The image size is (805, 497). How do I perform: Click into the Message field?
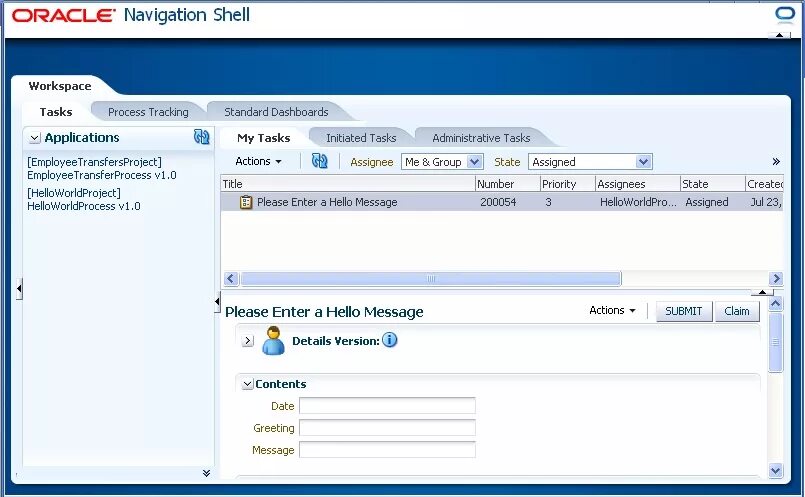tap(387, 450)
